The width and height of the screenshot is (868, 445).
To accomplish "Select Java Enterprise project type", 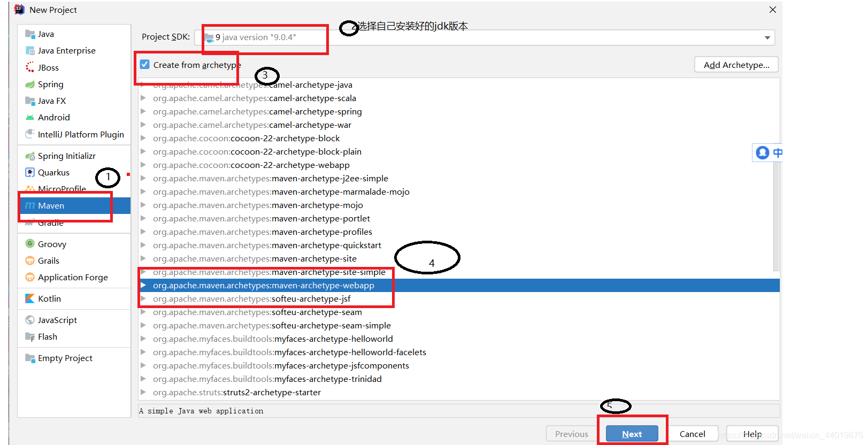I will (74, 50).
